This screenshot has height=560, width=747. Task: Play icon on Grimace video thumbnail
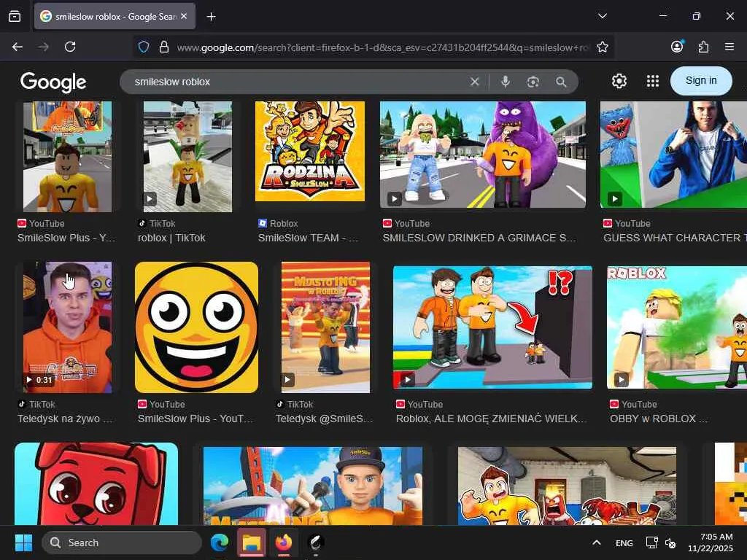[x=395, y=198]
